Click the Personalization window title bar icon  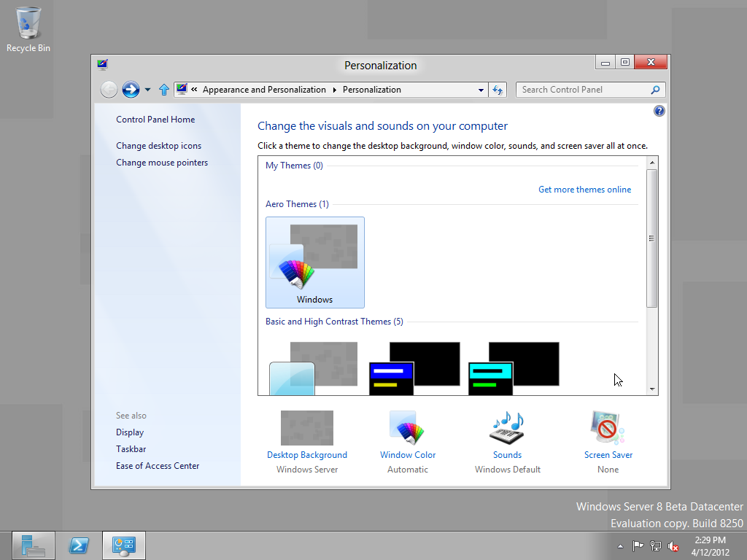point(102,65)
